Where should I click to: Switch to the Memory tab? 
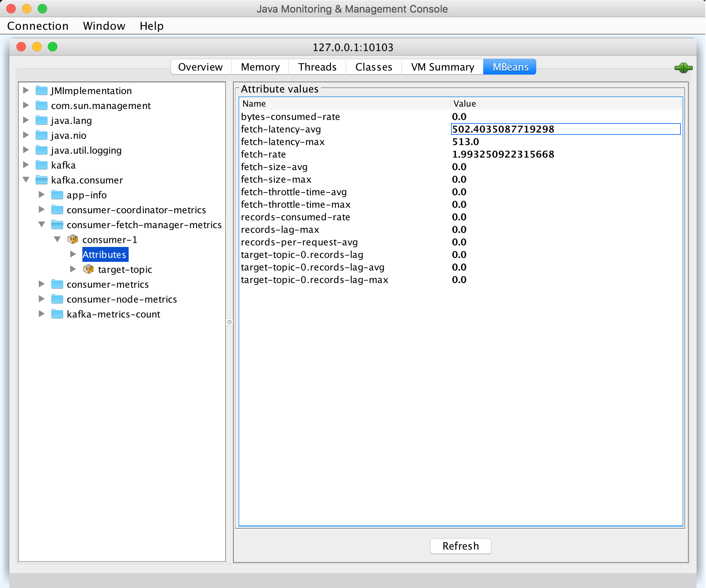coord(260,67)
